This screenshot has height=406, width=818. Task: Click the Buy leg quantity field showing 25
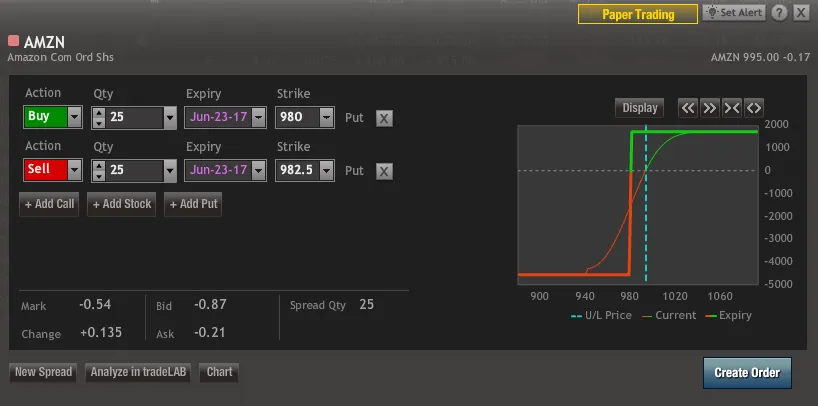point(134,117)
